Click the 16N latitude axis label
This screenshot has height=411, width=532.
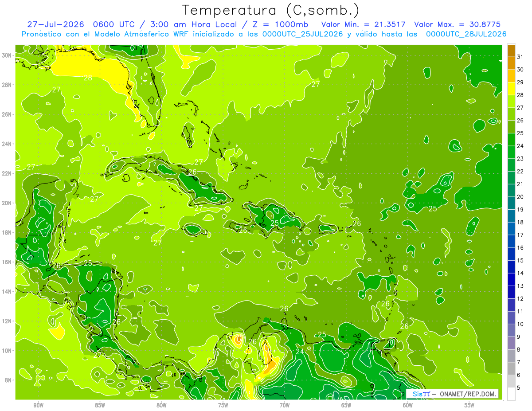pyautogui.click(x=8, y=262)
